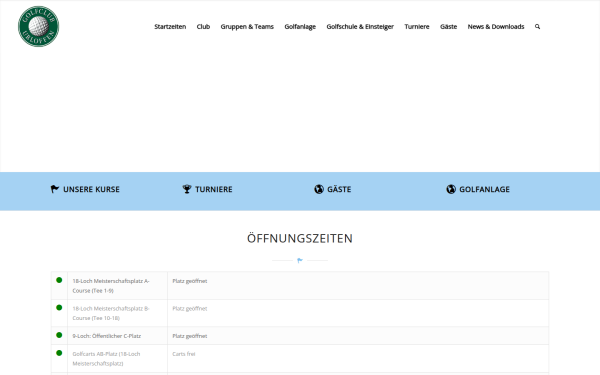
Task: Go to Unsere Kurse in blue bar
Action: pos(91,189)
